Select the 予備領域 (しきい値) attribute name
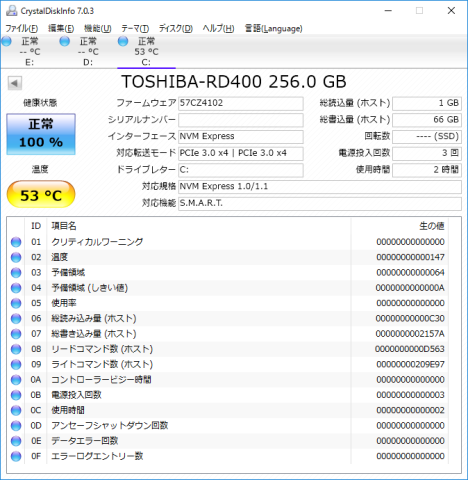The width and height of the screenshot is (468, 480). pos(90,288)
